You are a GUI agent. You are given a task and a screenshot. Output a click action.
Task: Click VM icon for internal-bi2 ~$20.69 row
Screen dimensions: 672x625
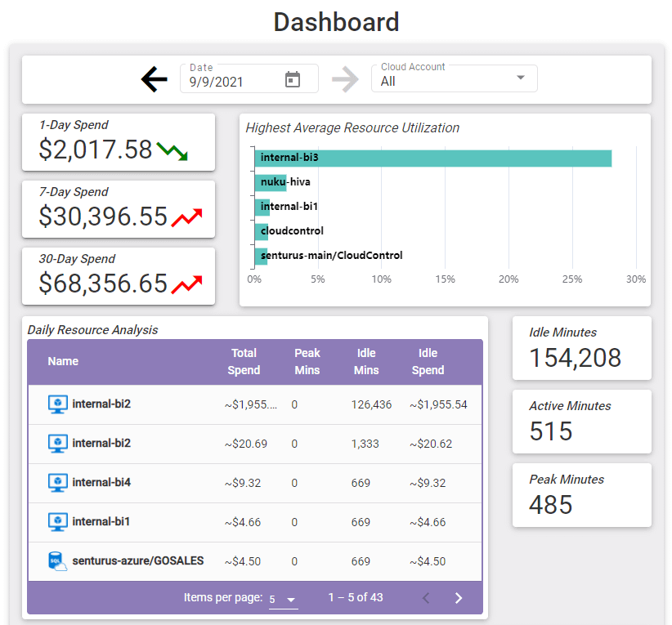pos(57,444)
